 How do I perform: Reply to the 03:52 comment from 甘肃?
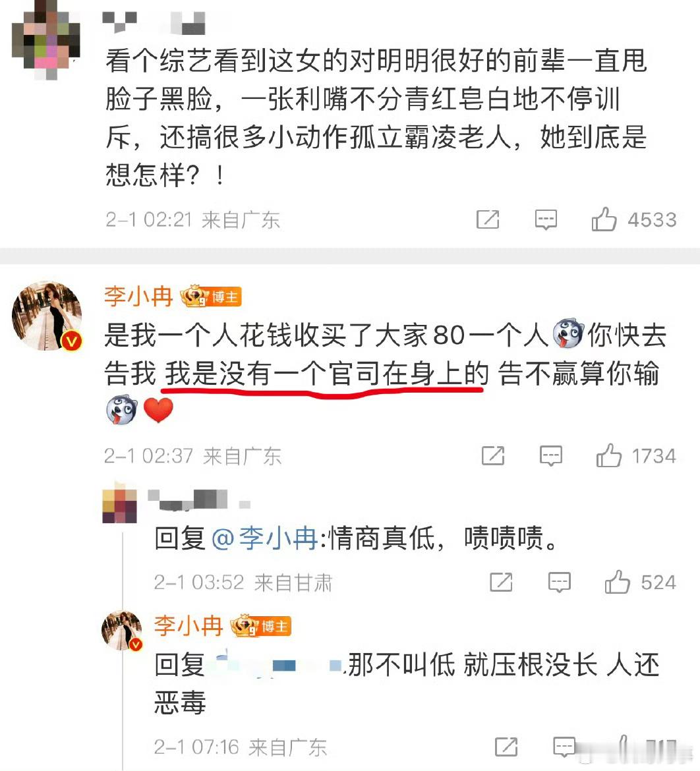pyautogui.click(x=560, y=583)
